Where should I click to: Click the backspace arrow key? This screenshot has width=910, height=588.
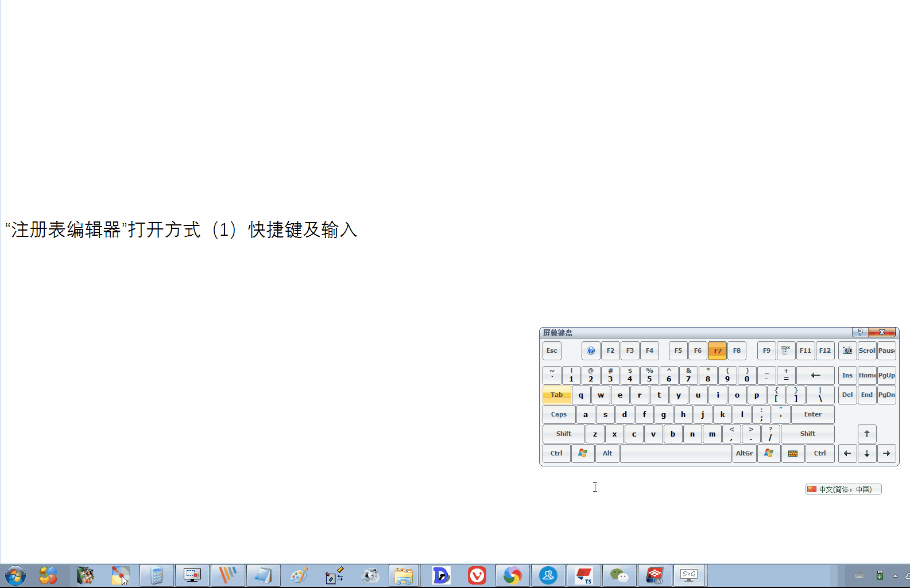[815, 376]
